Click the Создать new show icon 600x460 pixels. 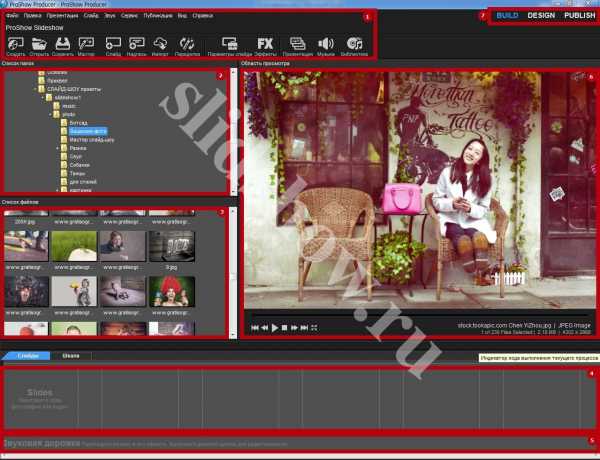pyautogui.click(x=16, y=44)
